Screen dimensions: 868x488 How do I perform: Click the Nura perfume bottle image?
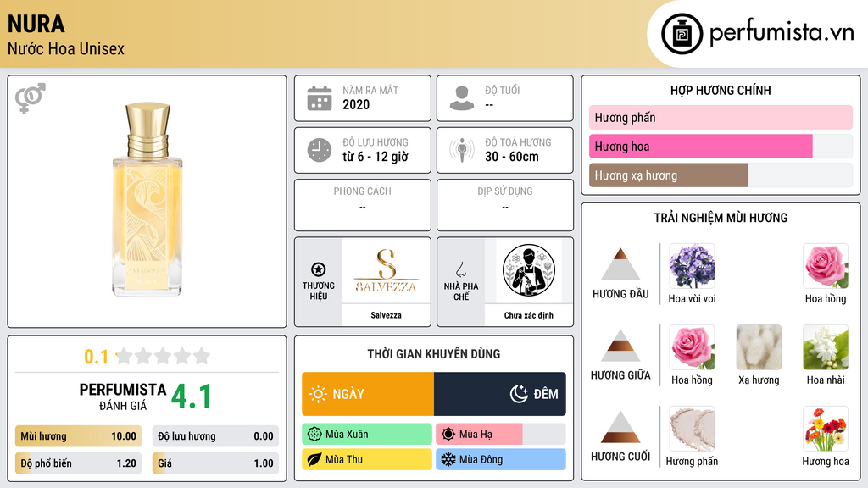tap(147, 200)
